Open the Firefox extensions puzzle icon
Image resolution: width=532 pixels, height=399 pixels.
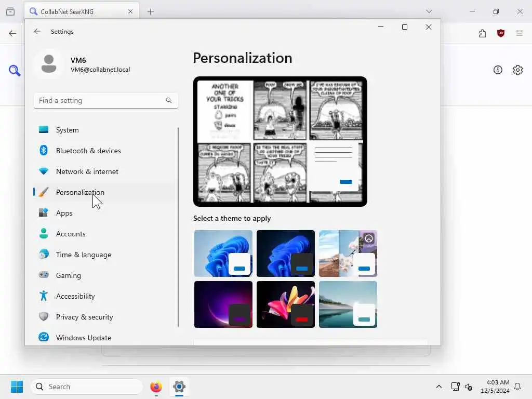[482, 33]
